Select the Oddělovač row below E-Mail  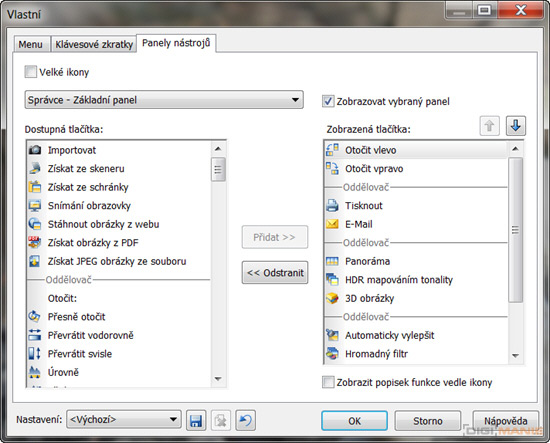coord(416,243)
